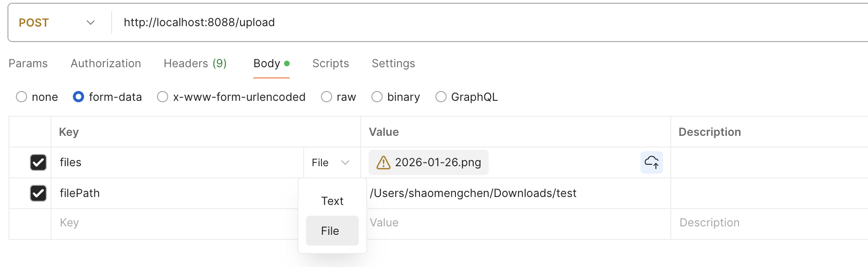The width and height of the screenshot is (868, 267).
Task: Select x-www-form-urlencoded radio button
Action: pyautogui.click(x=163, y=97)
